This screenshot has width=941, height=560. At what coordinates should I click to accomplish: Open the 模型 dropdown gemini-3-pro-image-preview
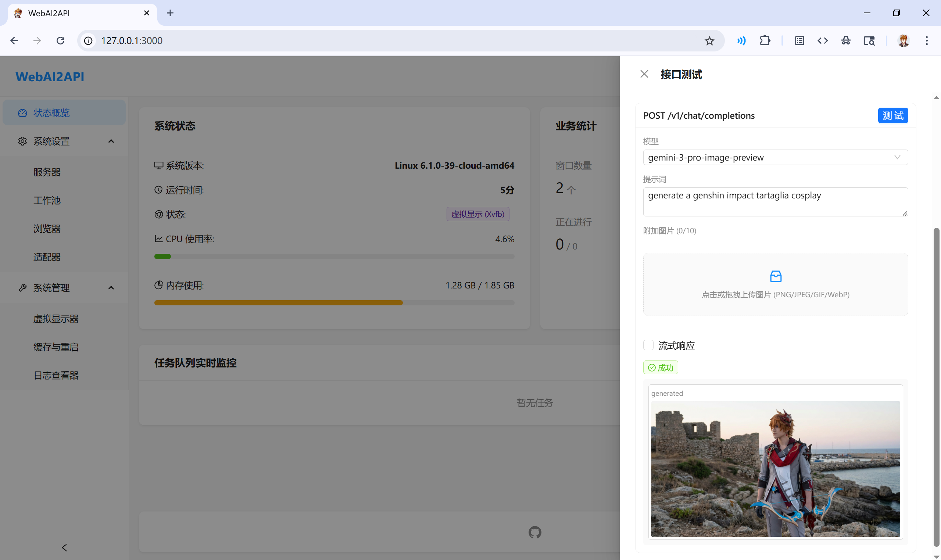775,157
